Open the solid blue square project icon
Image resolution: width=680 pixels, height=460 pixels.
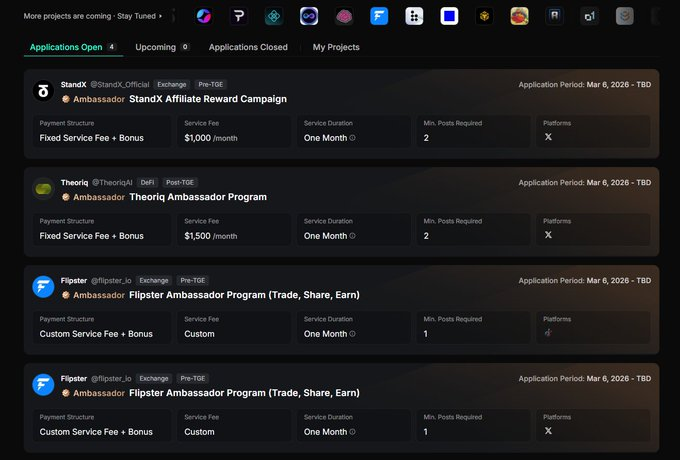[x=449, y=16]
